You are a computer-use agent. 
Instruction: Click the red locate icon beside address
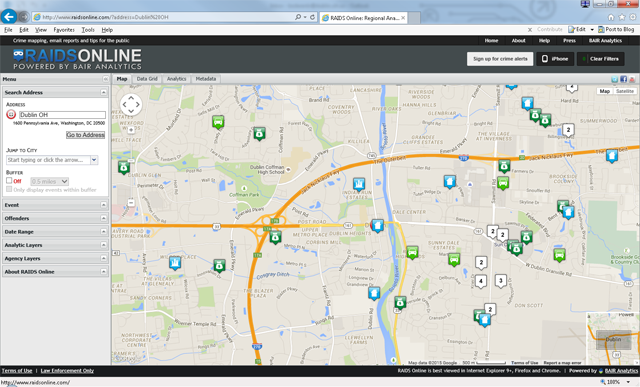tap(11, 115)
